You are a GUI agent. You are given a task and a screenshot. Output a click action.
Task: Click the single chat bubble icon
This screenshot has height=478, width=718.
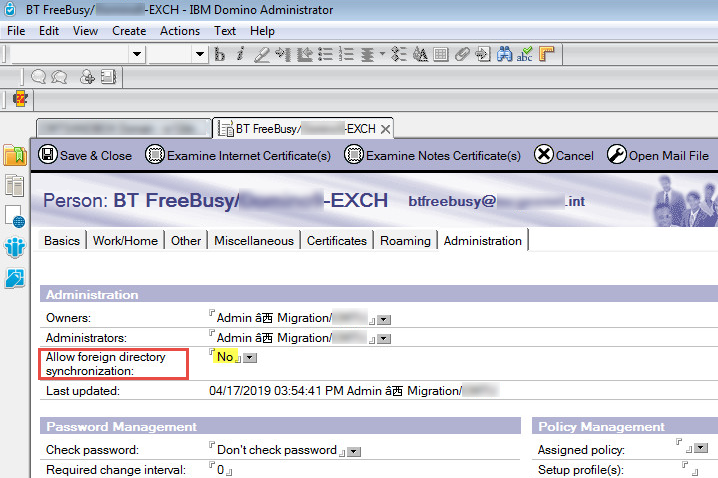[38, 76]
